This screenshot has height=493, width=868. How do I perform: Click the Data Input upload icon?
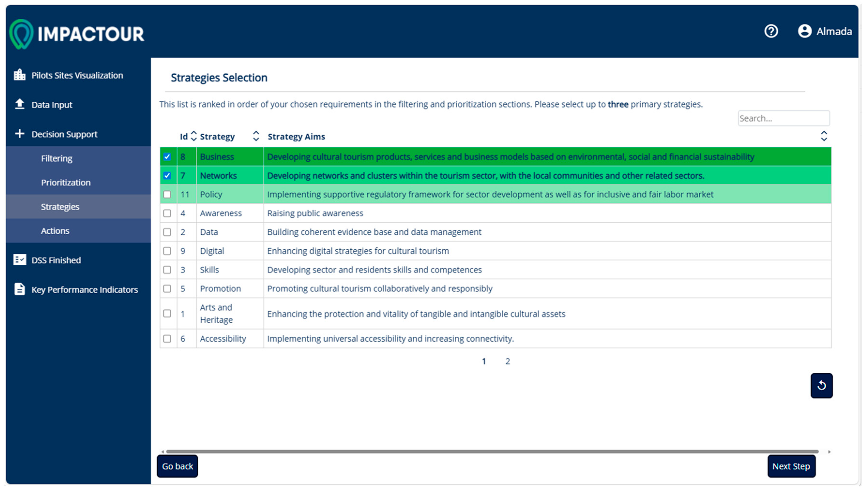(20, 104)
